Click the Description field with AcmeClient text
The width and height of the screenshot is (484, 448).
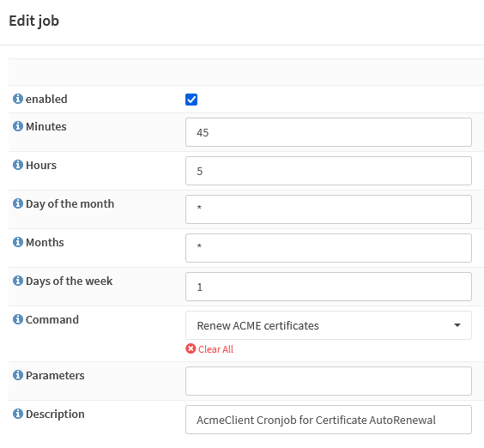329,420
